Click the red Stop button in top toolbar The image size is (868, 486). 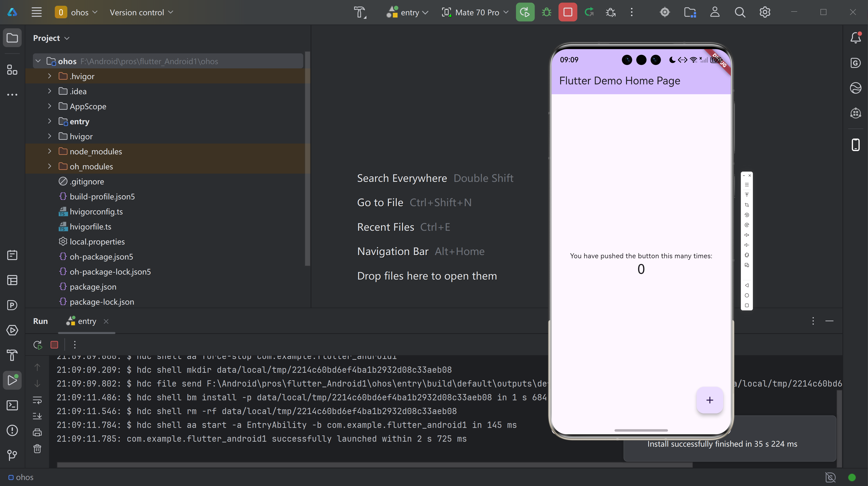[567, 13]
